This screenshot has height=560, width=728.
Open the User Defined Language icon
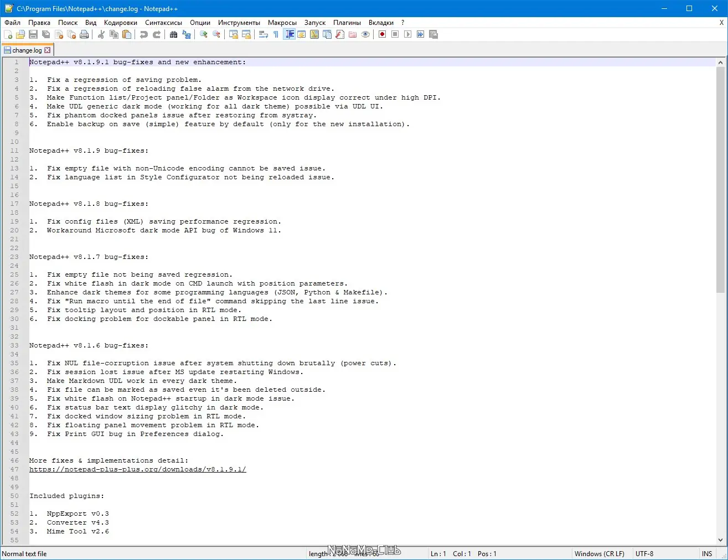point(302,34)
